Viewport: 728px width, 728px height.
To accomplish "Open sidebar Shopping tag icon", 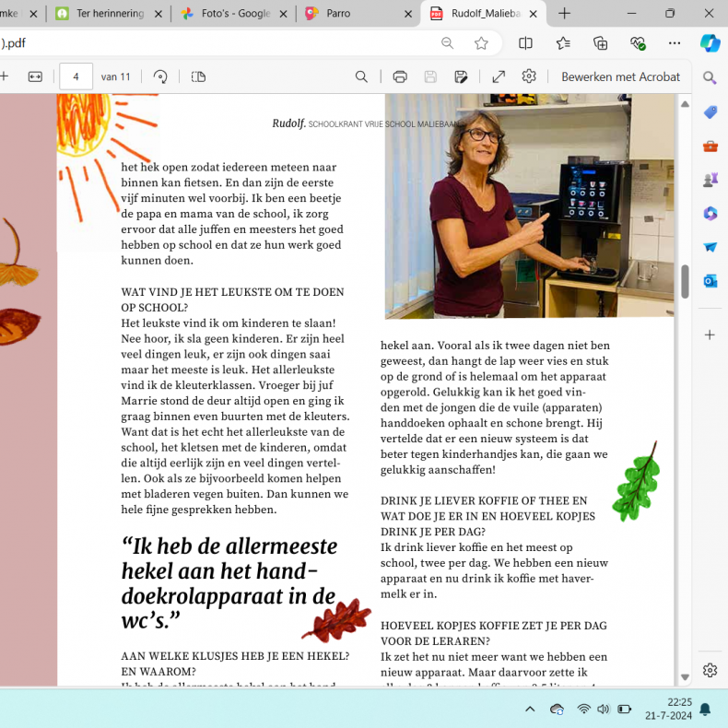I will click(710, 112).
